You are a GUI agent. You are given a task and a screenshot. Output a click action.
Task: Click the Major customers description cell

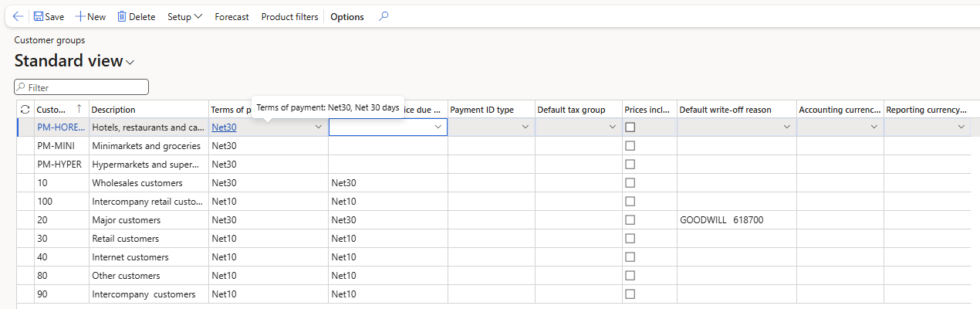click(x=149, y=220)
